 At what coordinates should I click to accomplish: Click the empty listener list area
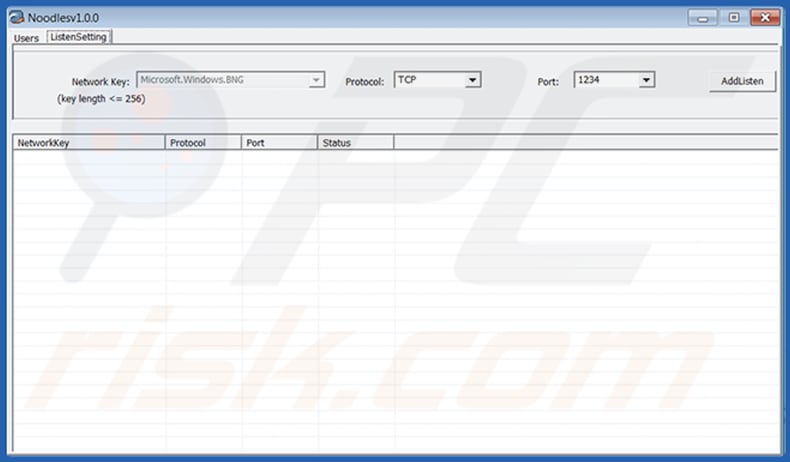(395, 300)
